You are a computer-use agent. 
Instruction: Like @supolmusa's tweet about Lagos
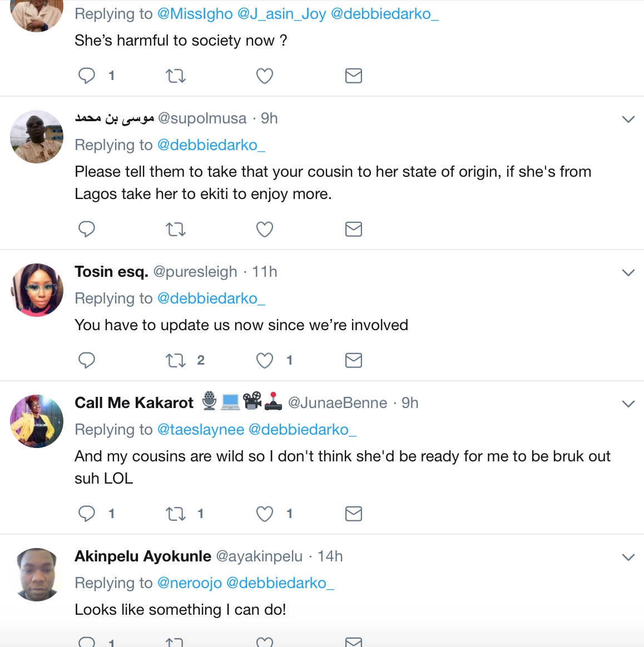(x=265, y=229)
